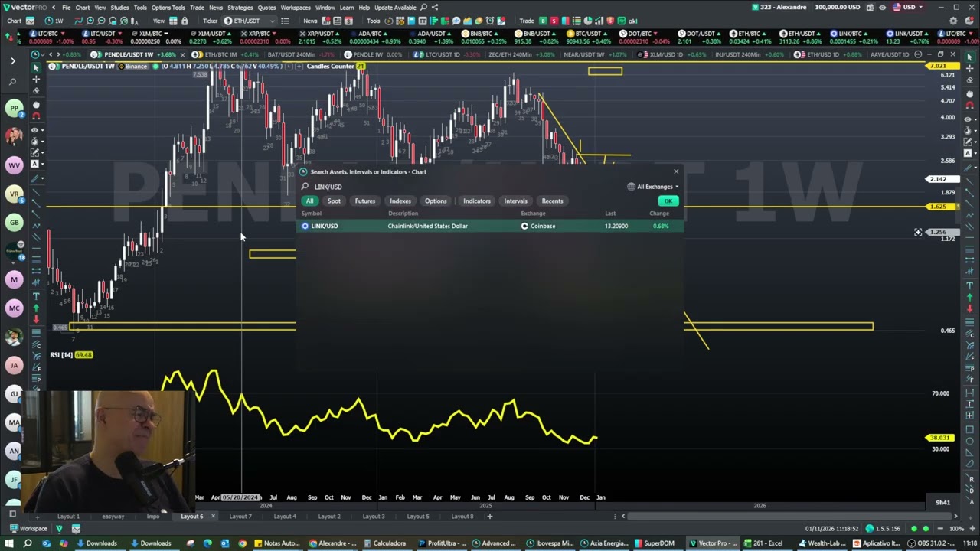Open the Strategies menu
The height and width of the screenshot is (551, 980).
[240, 8]
